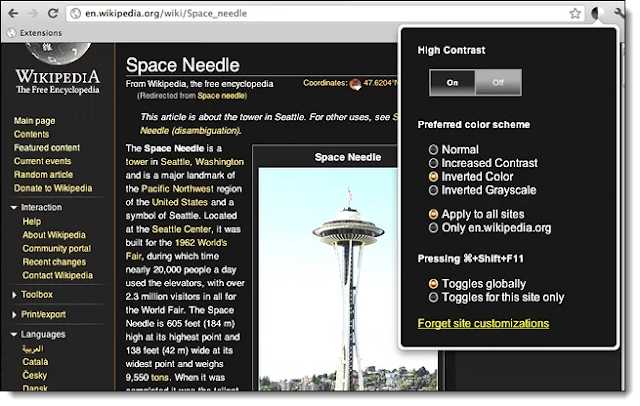
Task: Click Redirected from Space needle link
Action: coord(222,96)
